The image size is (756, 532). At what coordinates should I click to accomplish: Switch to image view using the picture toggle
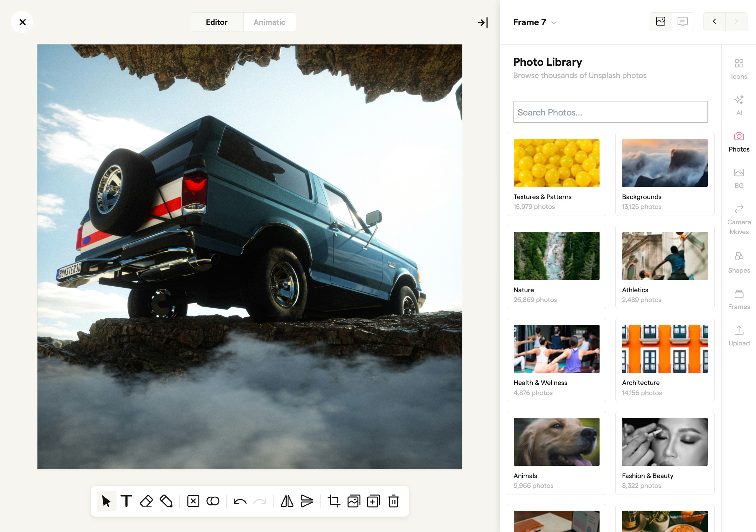pyautogui.click(x=661, y=21)
